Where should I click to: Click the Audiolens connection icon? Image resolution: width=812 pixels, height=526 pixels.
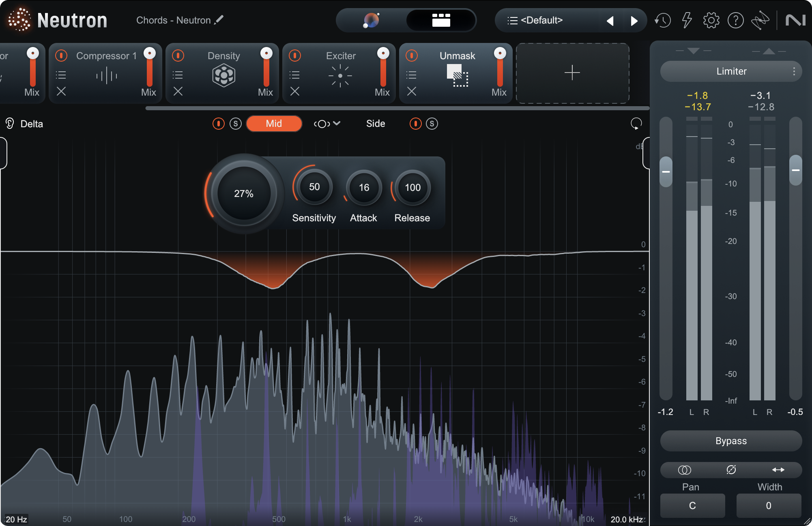click(761, 20)
